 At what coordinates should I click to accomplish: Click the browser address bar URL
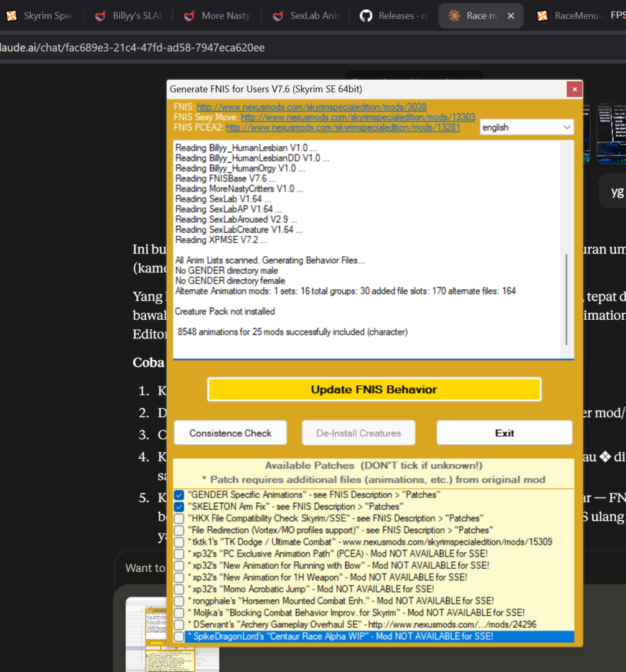click(133, 47)
